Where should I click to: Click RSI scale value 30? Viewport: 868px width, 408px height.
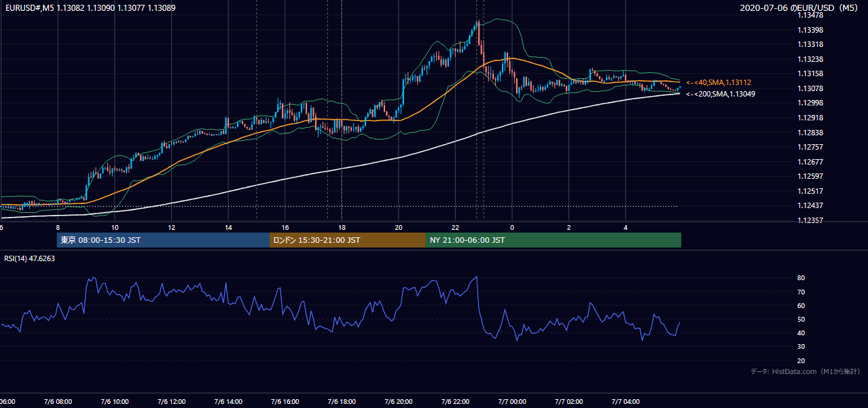pyautogui.click(x=801, y=347)
